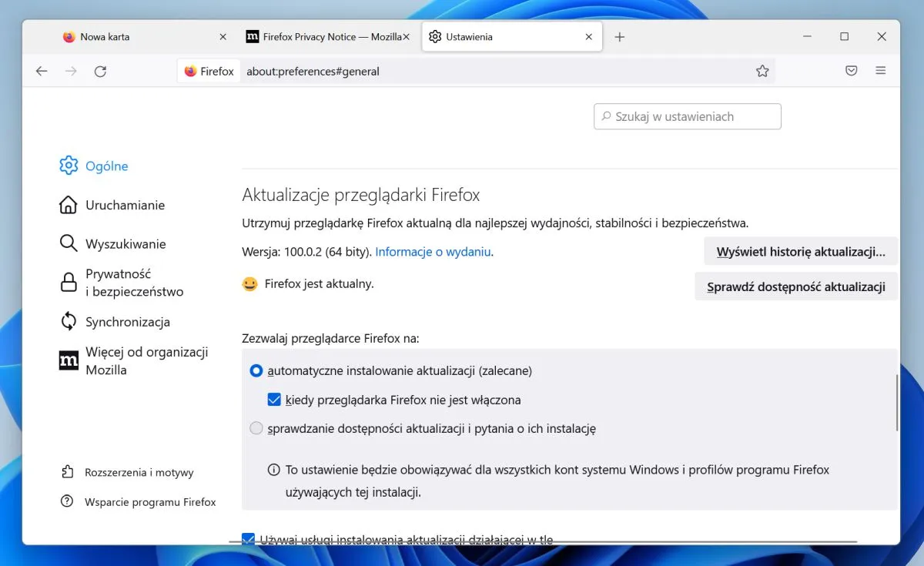Click the Wsparcie programu Firefox question mark icon
924x566 pixels.
[69, 501]
